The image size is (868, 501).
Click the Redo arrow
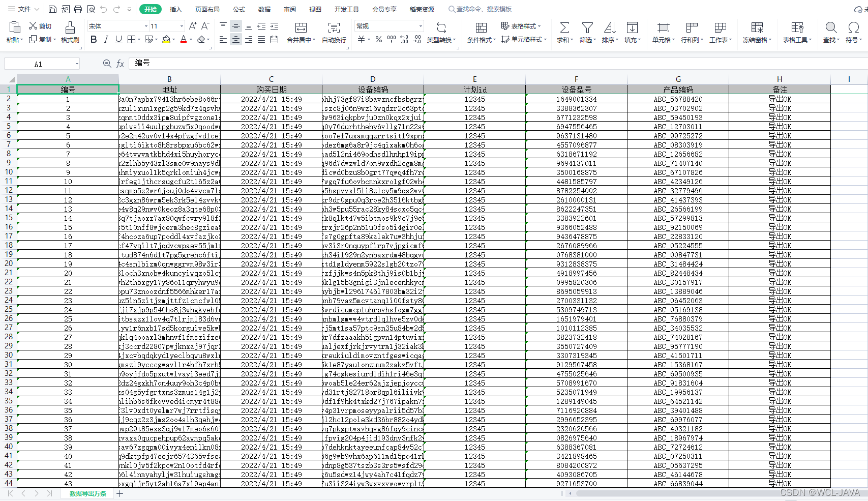point(116,9)
